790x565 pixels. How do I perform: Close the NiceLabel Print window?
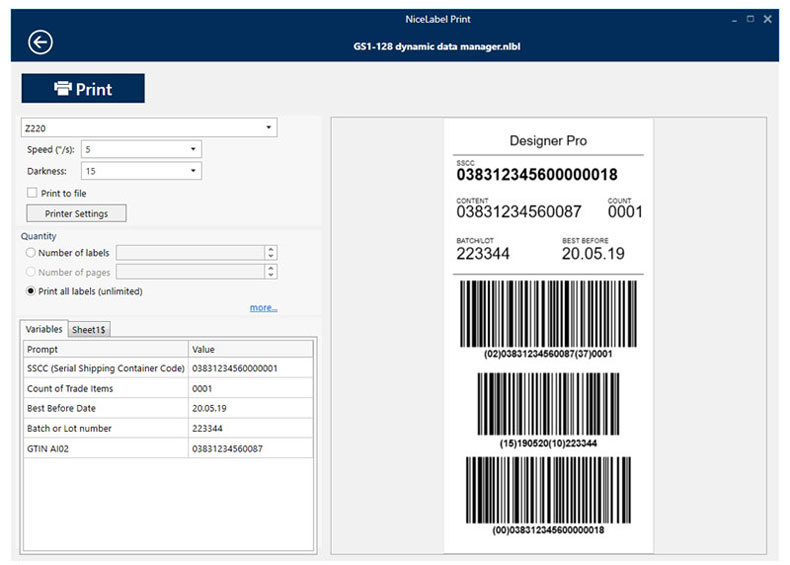click(x=767, y=19)
